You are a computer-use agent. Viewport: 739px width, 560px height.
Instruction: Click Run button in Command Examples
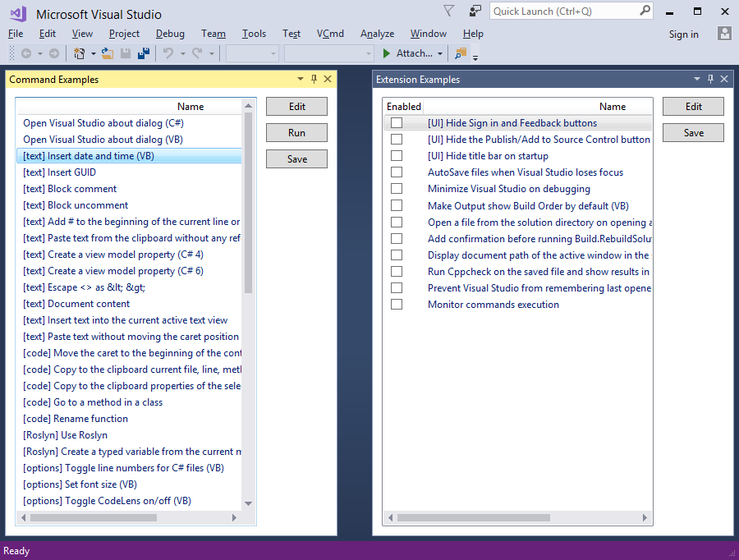click(296, 133)
